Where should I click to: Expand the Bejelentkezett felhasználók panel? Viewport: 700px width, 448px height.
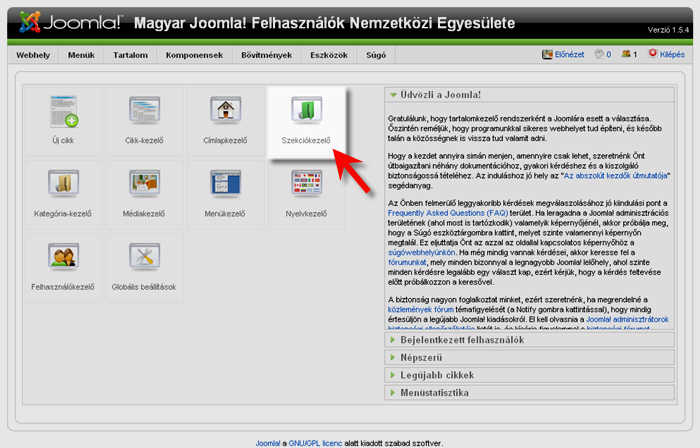[529, 340]
